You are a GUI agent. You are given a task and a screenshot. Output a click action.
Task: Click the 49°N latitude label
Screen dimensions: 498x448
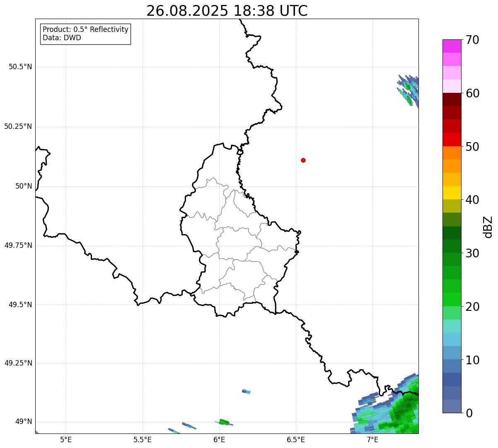tap(24, 421)
